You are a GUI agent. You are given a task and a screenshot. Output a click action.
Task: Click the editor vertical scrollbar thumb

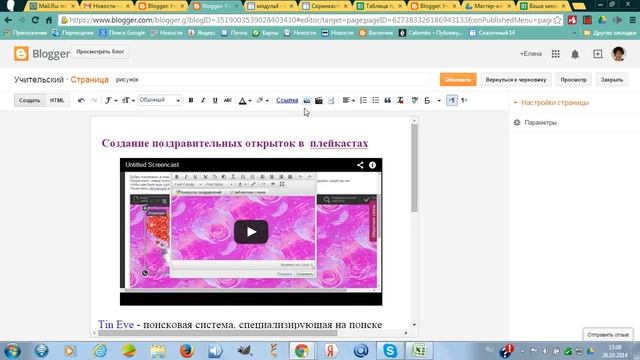(414, 167)
